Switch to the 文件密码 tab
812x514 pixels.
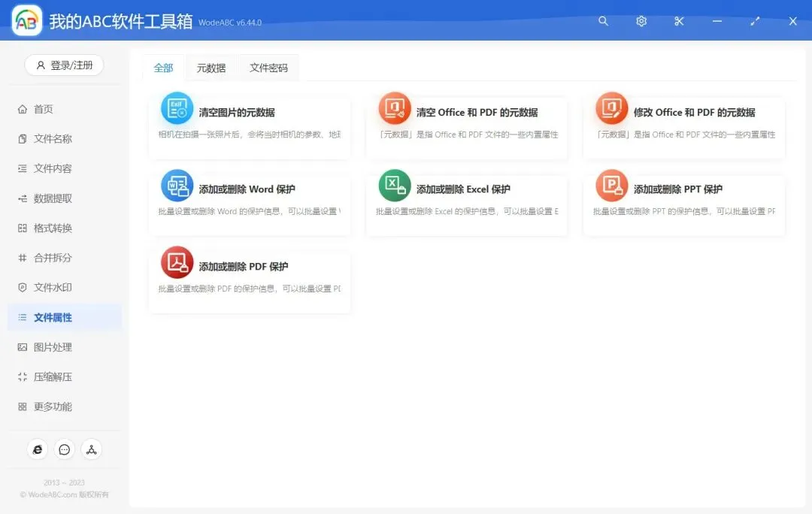point(268,68)
